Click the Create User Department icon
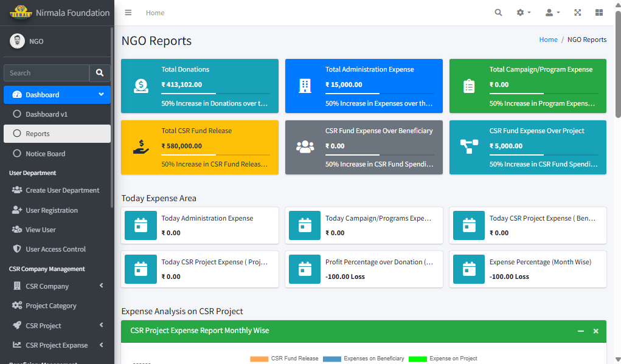The width and height of the screenshot is (621, 364). 17,190
